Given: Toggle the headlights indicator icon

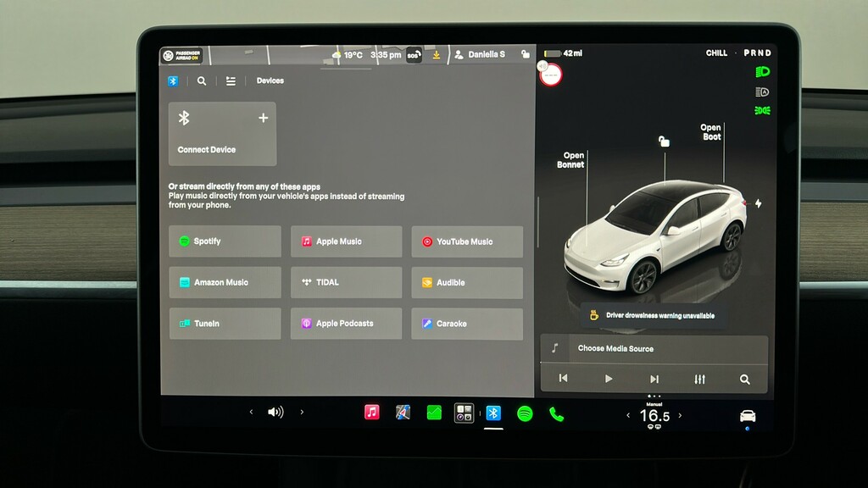Looking at the screenshot, I should coord(762,72).
